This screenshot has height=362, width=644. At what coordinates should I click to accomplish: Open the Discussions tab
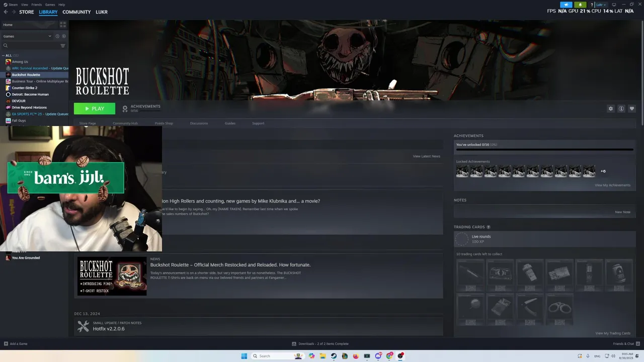click(x=199, y=123)
